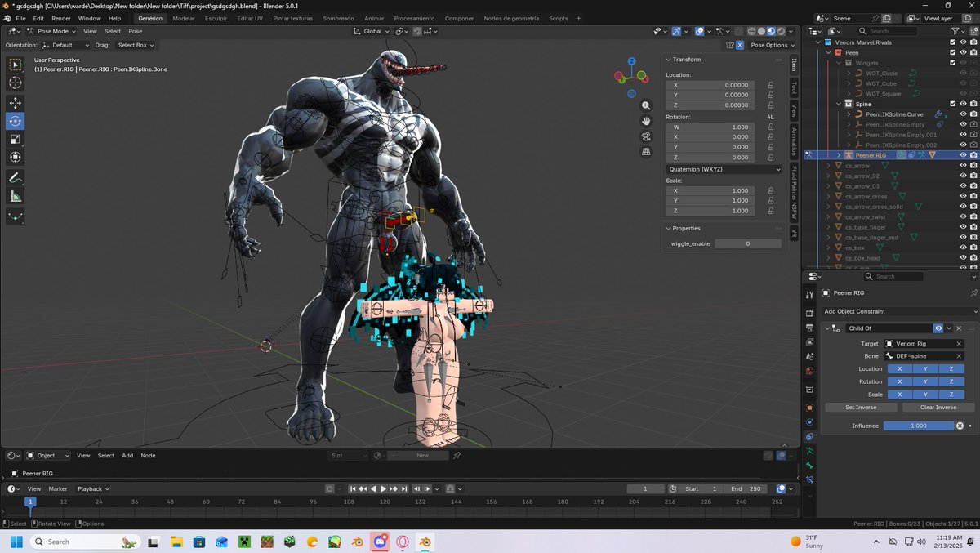Clear the Venom Rig target

click(x=960, y=344)
